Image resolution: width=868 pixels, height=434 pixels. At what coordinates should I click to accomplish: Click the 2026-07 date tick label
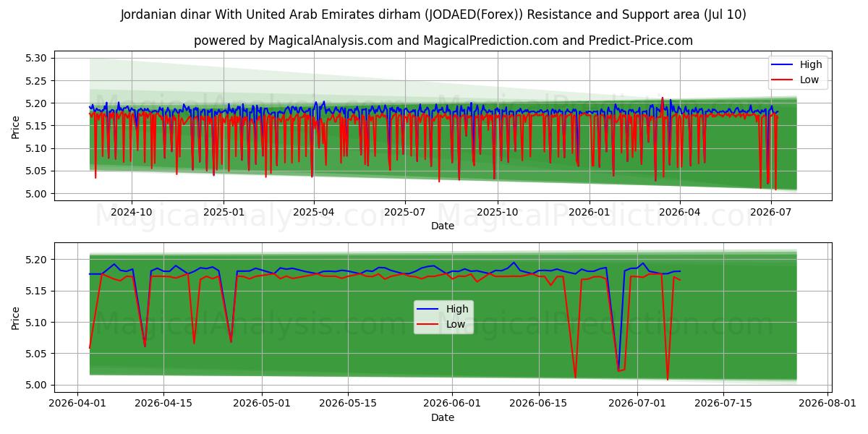point(770,211)
